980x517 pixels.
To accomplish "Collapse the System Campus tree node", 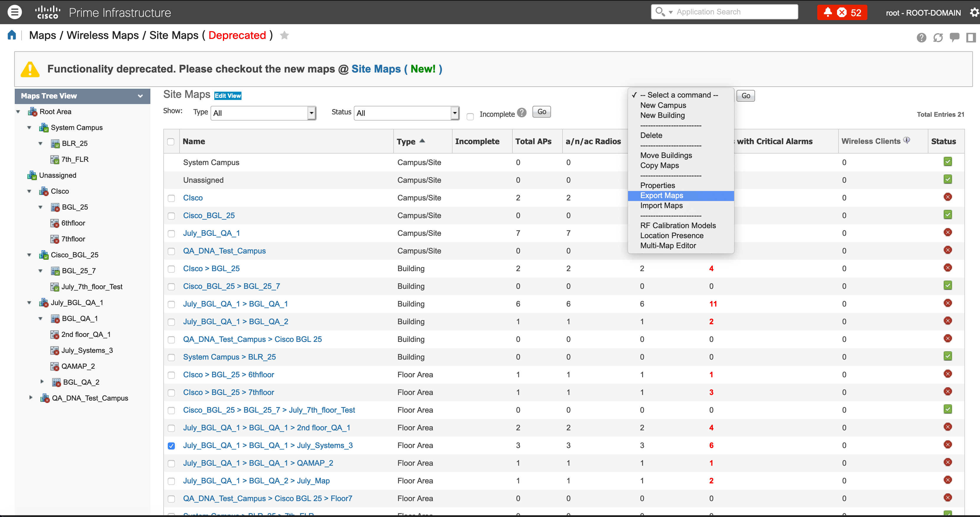I will pos(29,128).
